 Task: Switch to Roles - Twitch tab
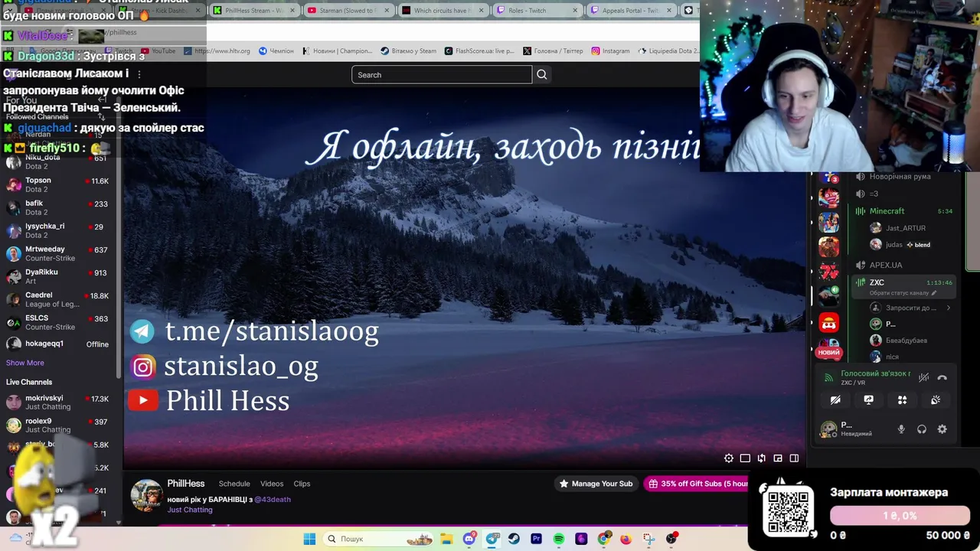536,10
